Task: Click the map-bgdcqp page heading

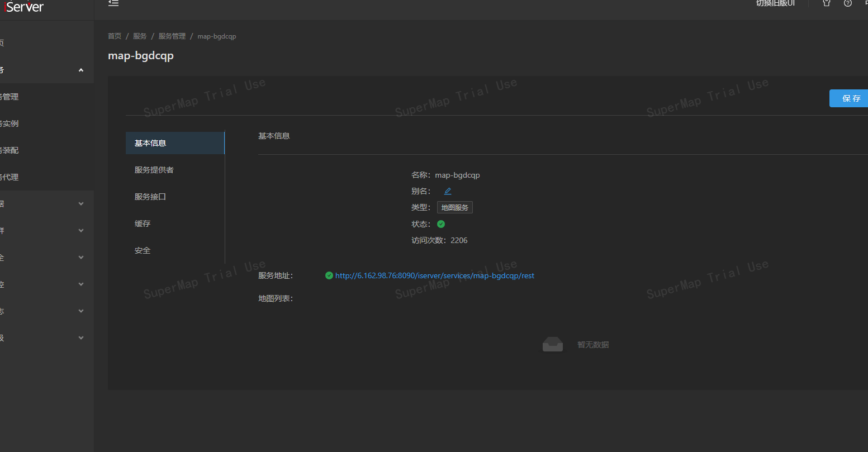Action: click(x=141, y=56)
